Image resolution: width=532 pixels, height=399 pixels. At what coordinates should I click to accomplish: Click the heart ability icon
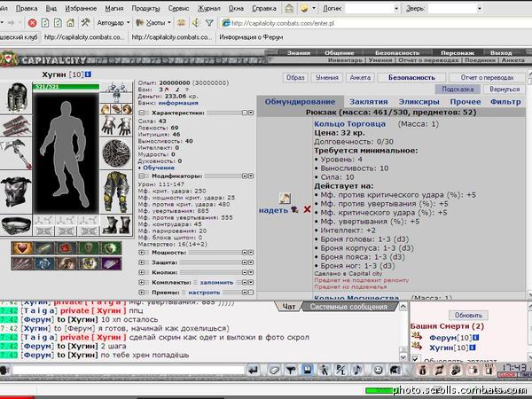click(x=22, y=248)
